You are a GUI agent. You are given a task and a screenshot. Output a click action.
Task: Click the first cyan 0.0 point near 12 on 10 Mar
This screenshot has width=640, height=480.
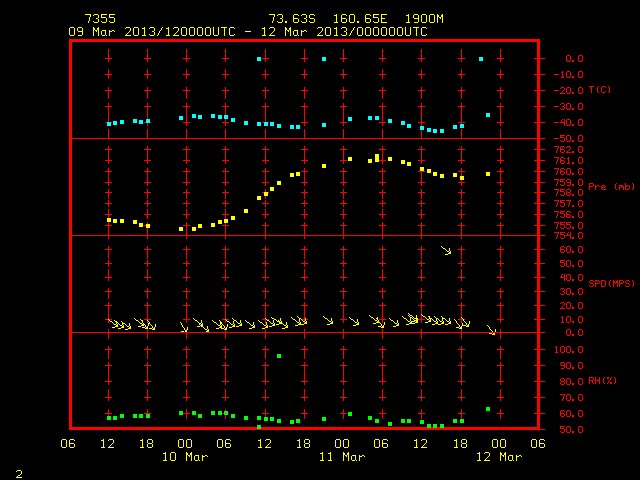tap(259, 59)
